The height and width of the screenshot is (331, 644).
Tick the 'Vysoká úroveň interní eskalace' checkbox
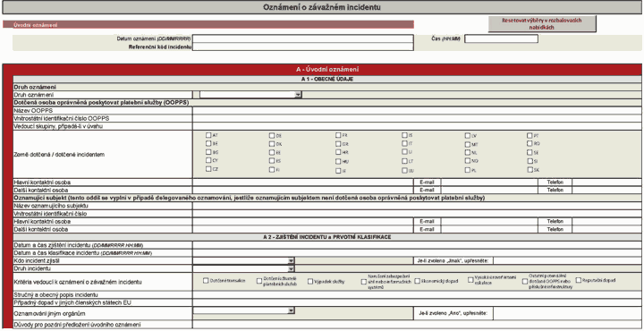470,280
